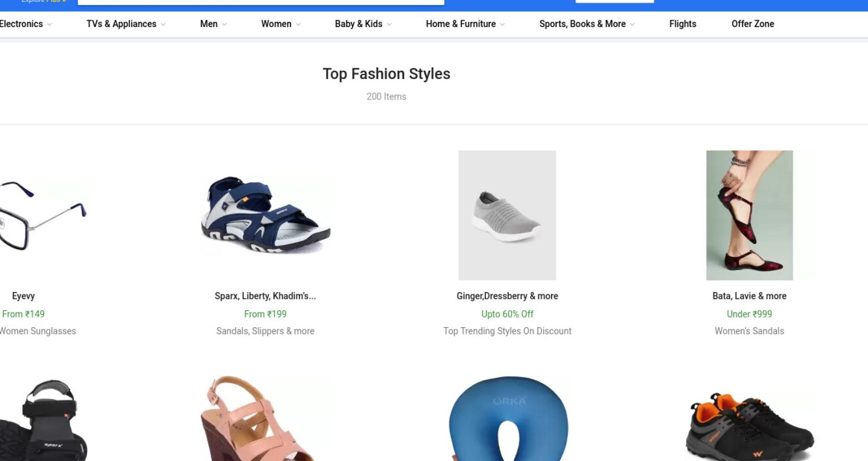
Task: Open Baby & Kids menu
Action: point(358,24)
